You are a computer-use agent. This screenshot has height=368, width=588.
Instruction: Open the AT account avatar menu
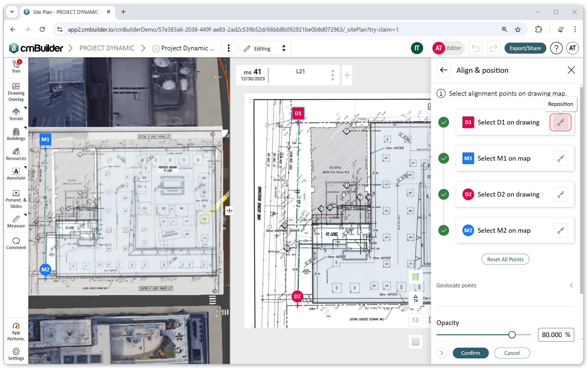pos(572,48)
